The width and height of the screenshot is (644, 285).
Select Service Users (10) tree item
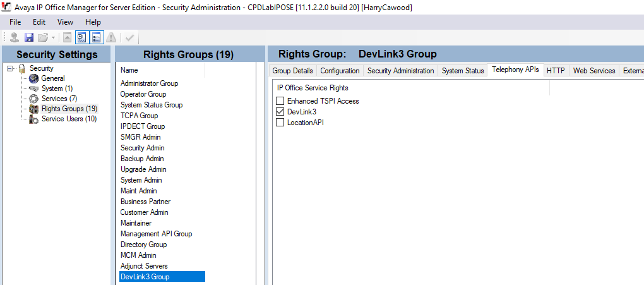point(69,119)
